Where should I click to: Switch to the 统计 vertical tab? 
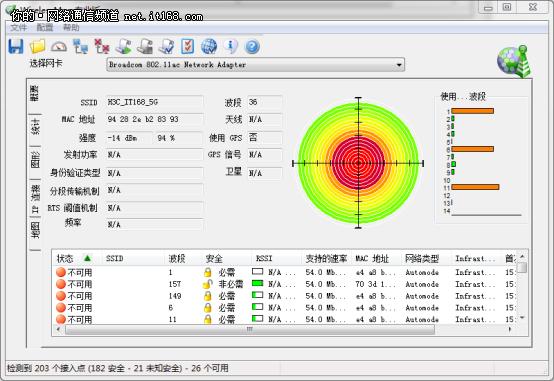click(x=35, y=127)
